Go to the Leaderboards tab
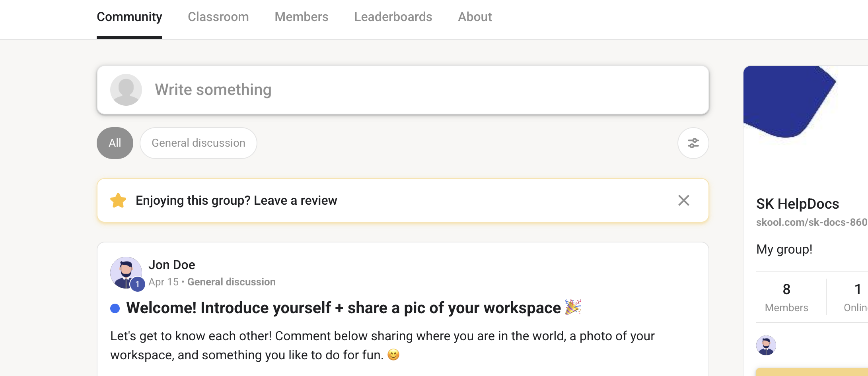The width and height of the screenshot is (868, 376). coord(393,17)
